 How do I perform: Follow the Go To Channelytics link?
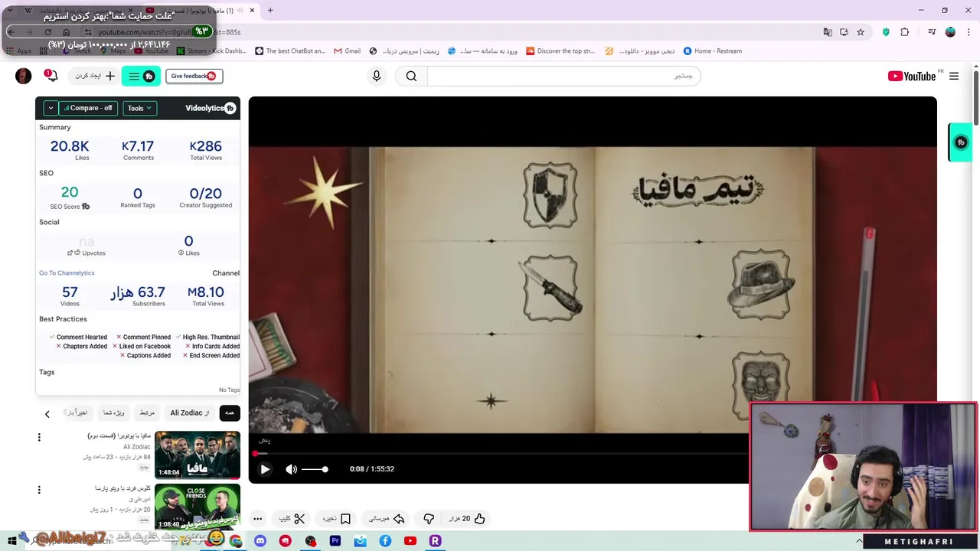point(67,273)
